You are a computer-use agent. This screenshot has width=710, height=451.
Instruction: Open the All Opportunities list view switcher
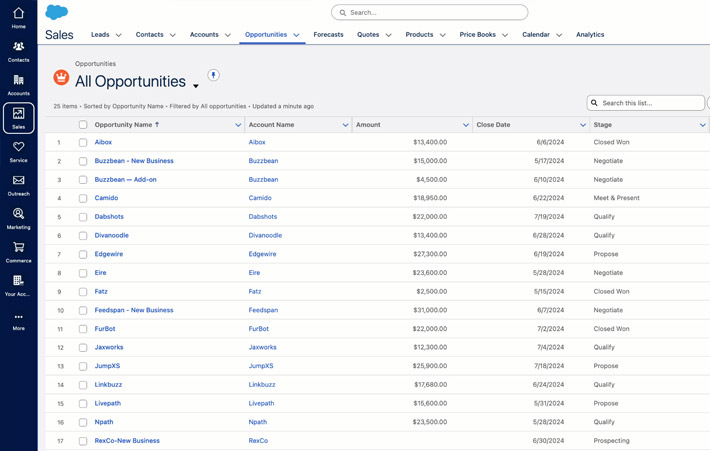196,86
